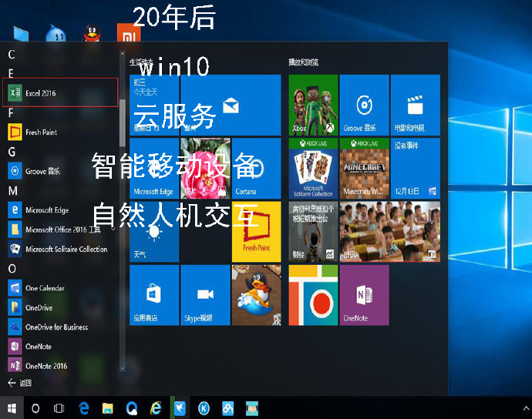Open Task View from the taskbar
The height and width of the screenshot is (419, 532).
coord(59,407)
